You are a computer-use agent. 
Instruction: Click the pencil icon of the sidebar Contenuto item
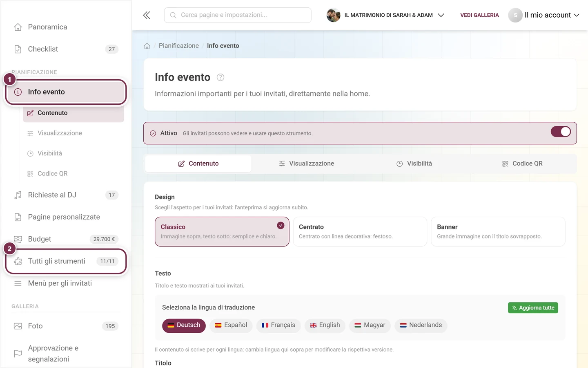click(30, 113)
